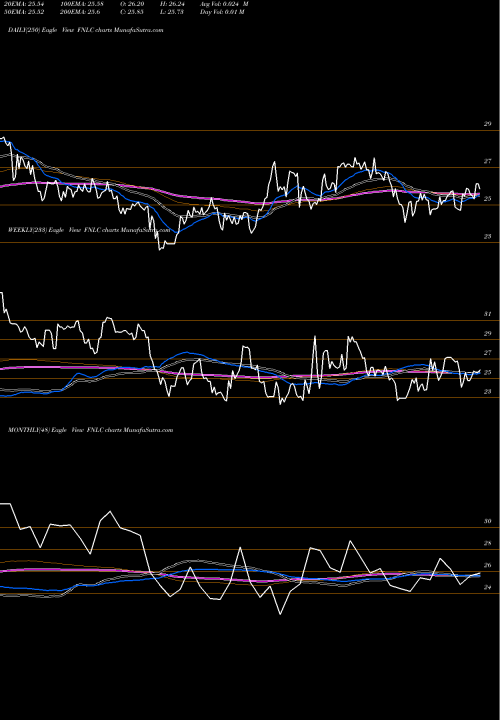Click the 23 price label on weekly chart
This screenshot has width=500, height=720.
pyautogui.click(x=488, y=392)
